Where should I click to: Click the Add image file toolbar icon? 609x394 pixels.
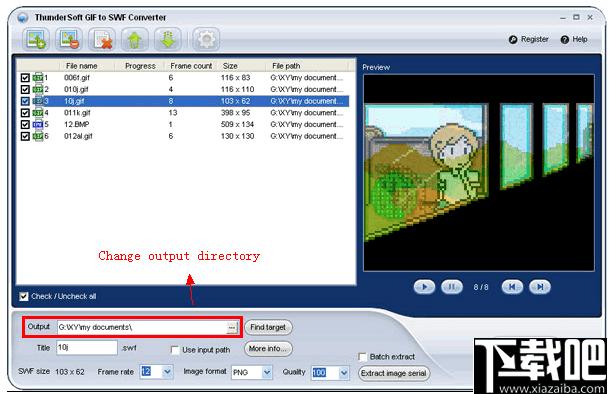tap(36, 39)
